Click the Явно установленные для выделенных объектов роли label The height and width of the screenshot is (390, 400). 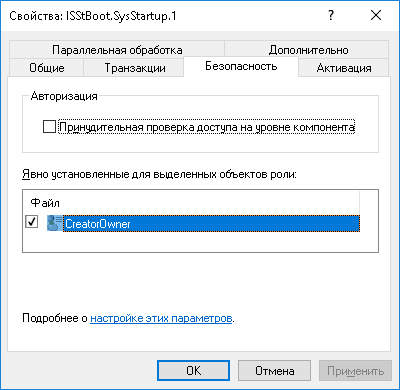[159, 174]
